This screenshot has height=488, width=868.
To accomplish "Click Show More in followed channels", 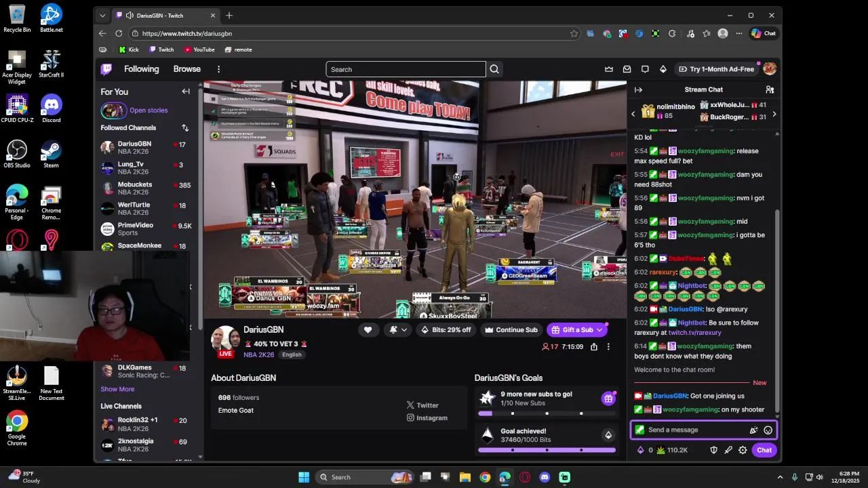I will (117, 389).
